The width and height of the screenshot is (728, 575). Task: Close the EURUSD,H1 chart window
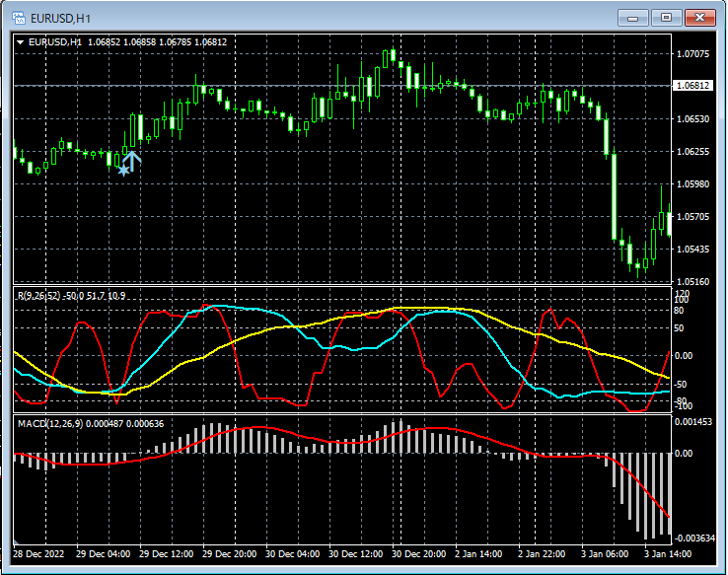click(x=699, y=18)
